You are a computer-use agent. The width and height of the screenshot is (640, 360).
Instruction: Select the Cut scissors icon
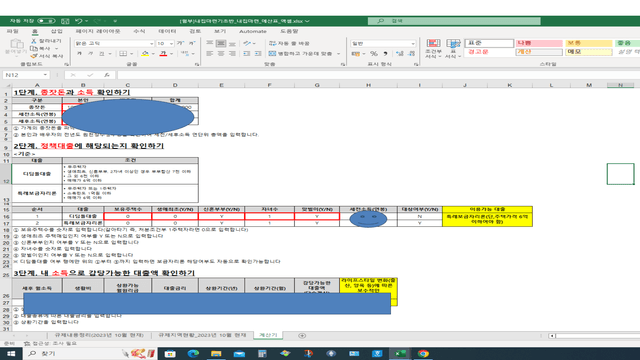(34, 41)
